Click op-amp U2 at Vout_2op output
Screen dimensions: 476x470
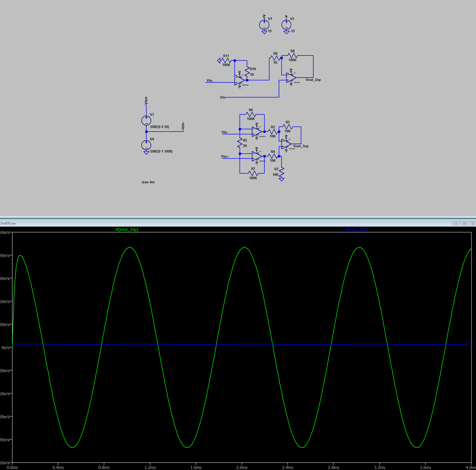(292, 78)
